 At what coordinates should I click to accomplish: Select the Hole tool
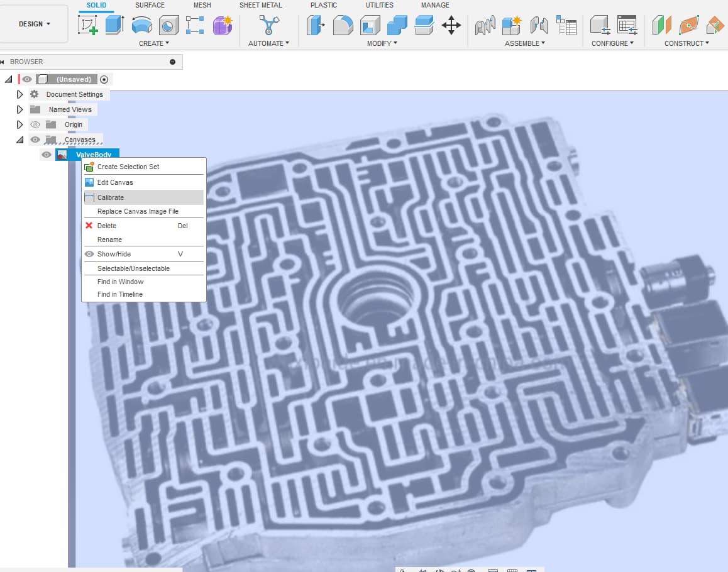[168, 25]
